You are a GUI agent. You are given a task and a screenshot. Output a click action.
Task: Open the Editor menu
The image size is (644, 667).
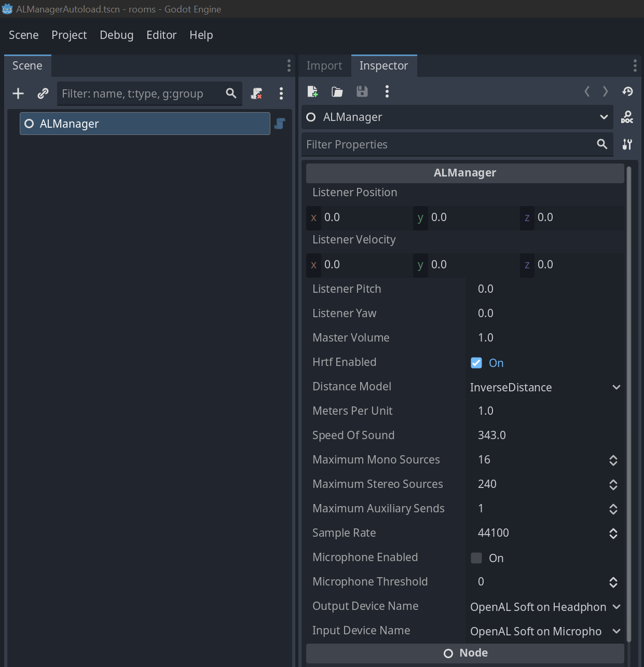tap(161, 35)
